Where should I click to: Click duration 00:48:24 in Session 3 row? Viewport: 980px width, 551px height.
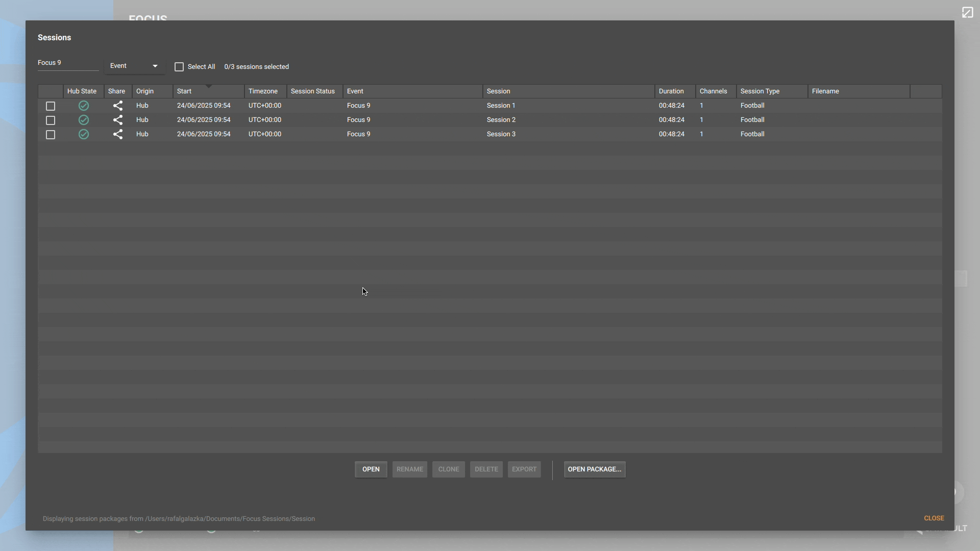tap(672, 134)
